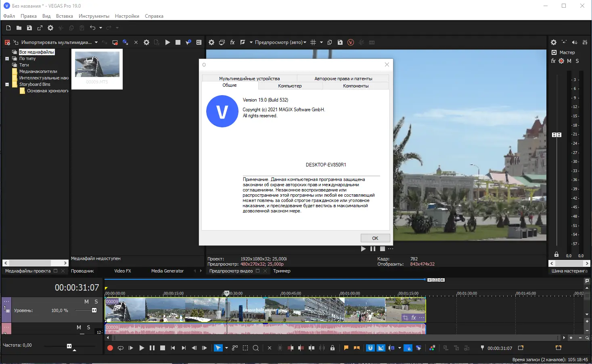Open Master bus FX
The width and height of the screenshot is (592, 364).
(x=553, y=61)
